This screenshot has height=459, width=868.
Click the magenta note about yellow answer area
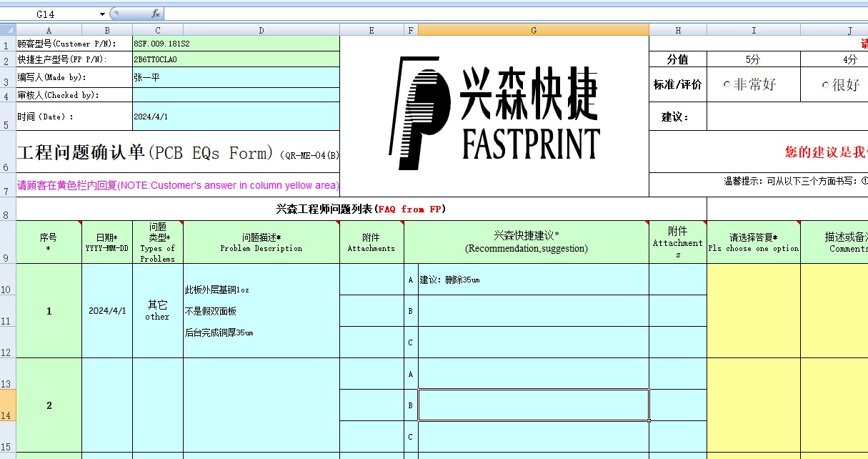pos(178,185)
